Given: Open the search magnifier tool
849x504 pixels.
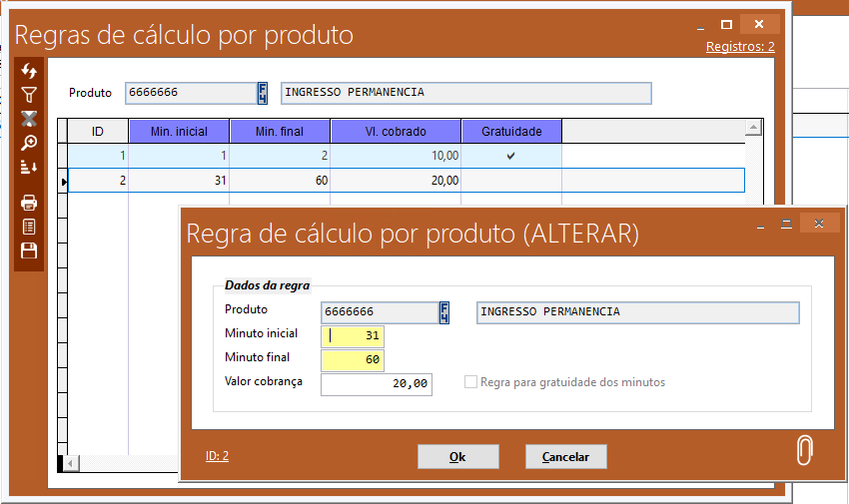Looking at the screenshot, I should pos(29,143).
